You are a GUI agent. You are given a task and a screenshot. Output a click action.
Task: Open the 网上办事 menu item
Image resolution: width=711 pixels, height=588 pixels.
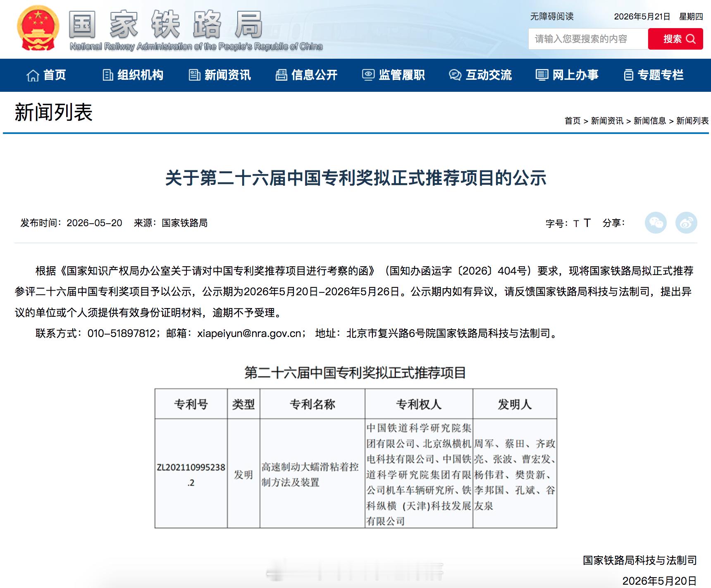575,75
